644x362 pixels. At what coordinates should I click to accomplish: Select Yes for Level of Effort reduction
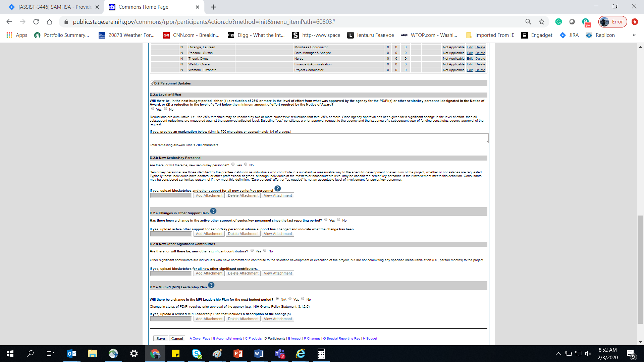153,109
